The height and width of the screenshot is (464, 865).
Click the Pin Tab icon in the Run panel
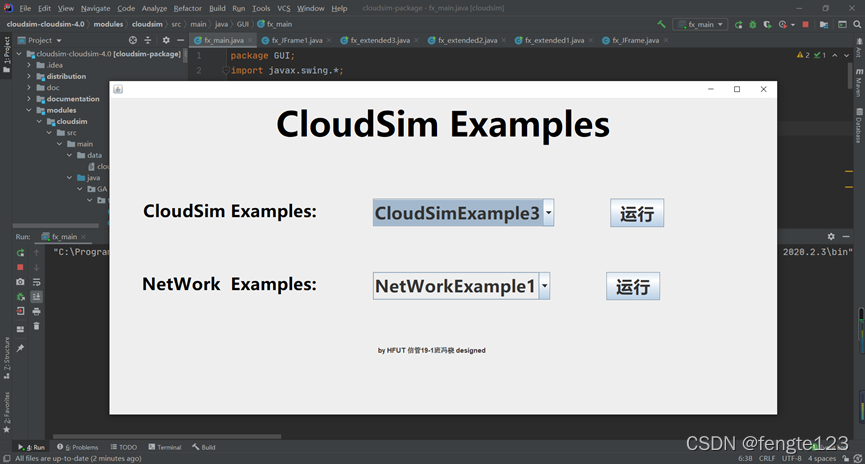click(20, 348)
